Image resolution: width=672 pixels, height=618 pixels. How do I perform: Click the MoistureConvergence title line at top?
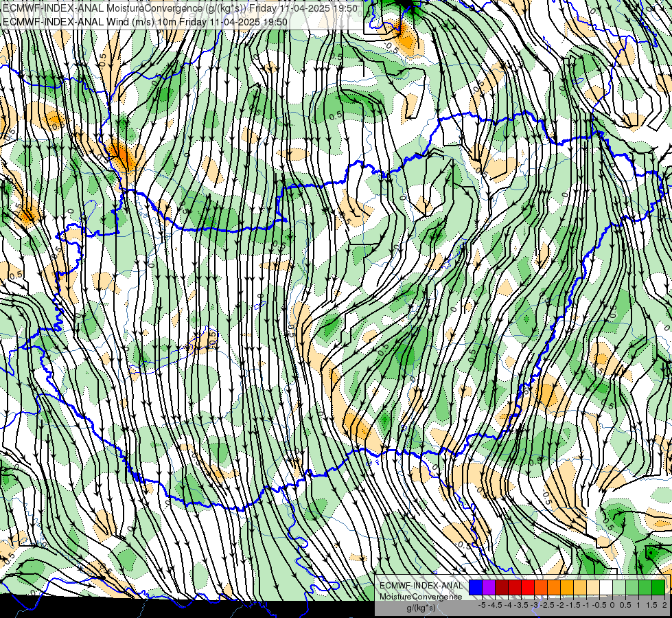point(180,8)
